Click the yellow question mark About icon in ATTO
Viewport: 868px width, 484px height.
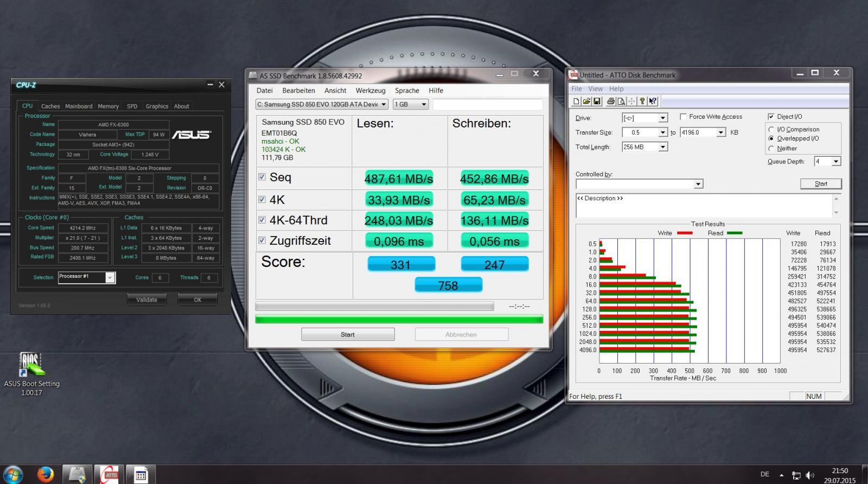(x=642, y=101)
